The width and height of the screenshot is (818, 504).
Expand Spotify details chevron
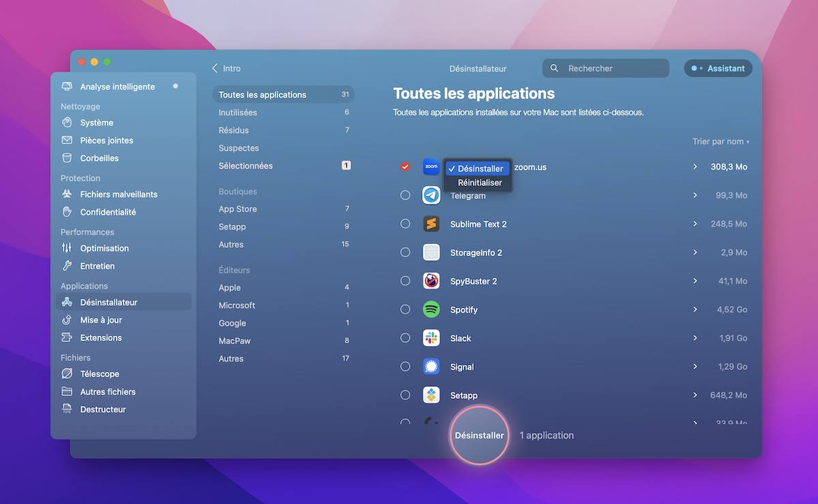695,309
